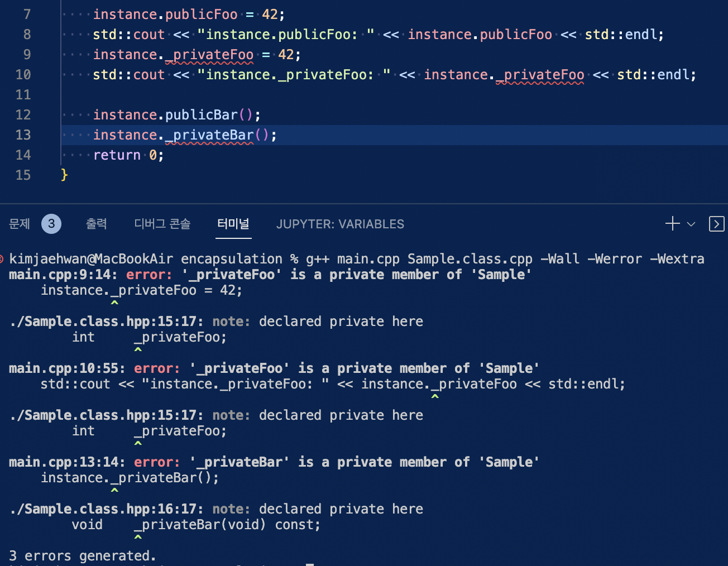The height and width of the screenshot is (566, 728).
Task: Click underlined '_privateFoo' on line 9
Action: coord(209,54)
